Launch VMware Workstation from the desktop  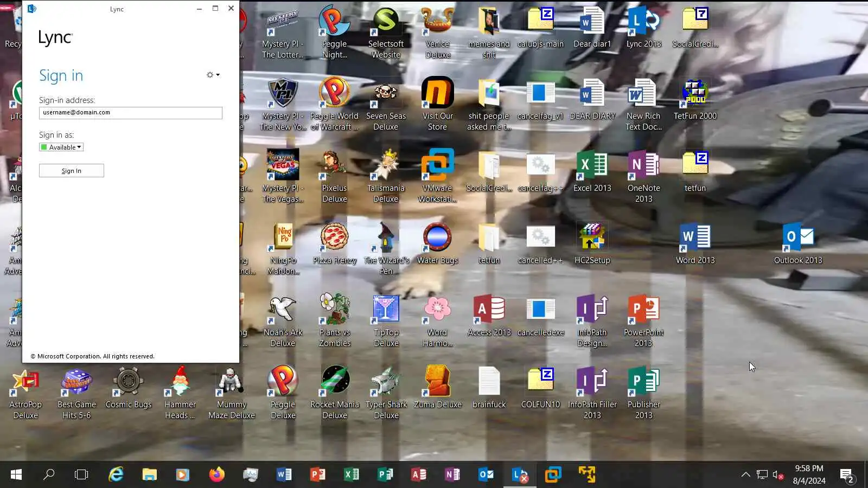438,177
